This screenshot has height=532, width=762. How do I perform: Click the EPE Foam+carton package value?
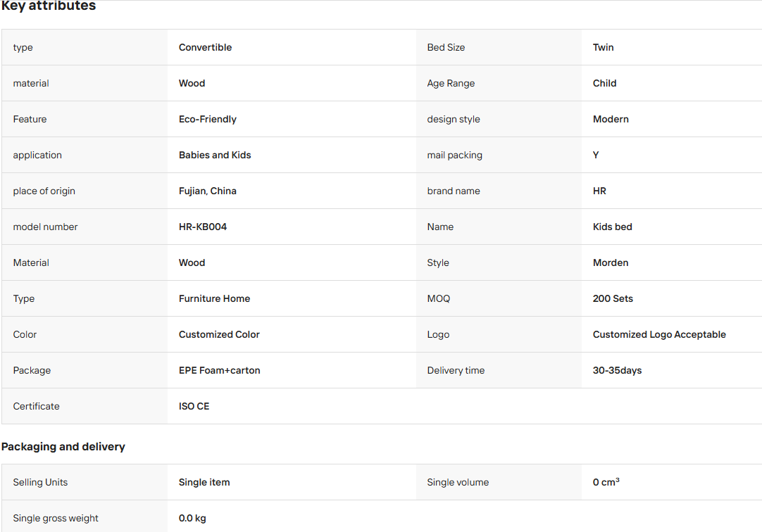(219, 370)
